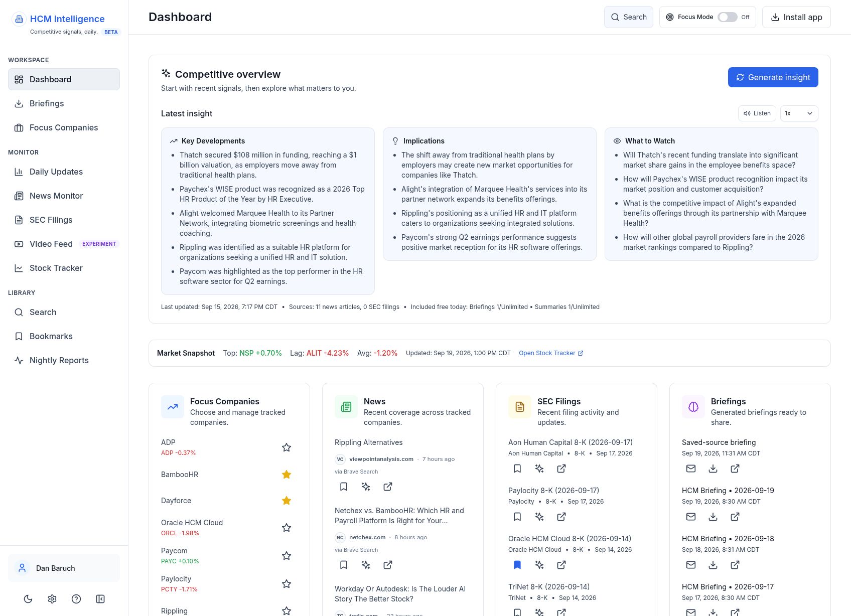Open Workday Or Autodesk news headline

coord(400,594)
